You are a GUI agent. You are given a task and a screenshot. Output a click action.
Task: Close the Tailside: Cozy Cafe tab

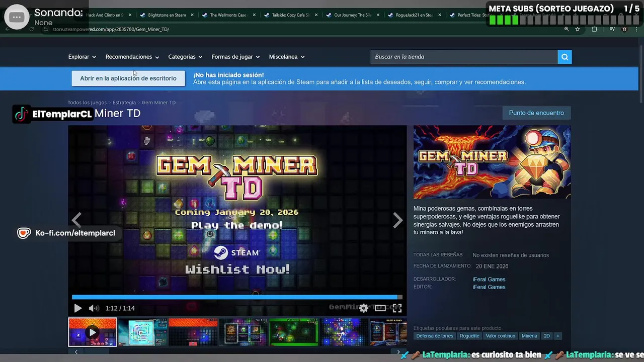coord(316,15)
